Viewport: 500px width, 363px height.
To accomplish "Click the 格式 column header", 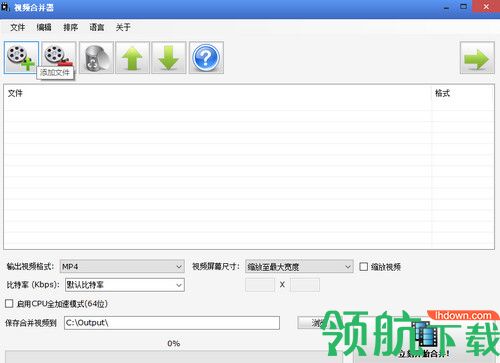I will [463, 93].
